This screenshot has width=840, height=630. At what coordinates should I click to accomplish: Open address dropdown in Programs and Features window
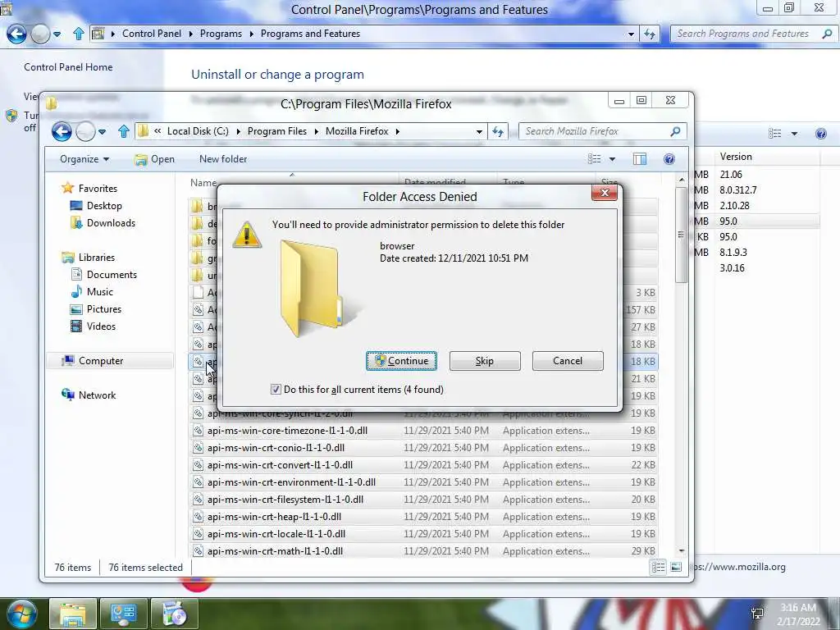point(631,34)
